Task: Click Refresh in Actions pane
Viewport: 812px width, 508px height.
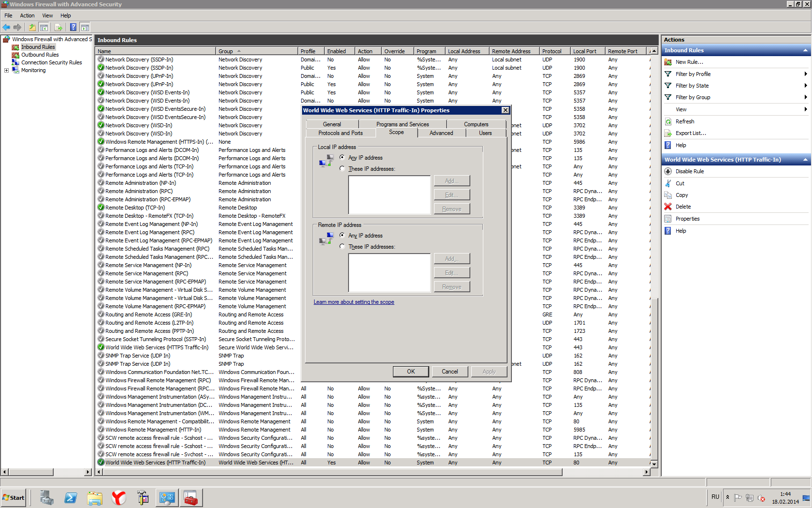Action: (684, 121)
